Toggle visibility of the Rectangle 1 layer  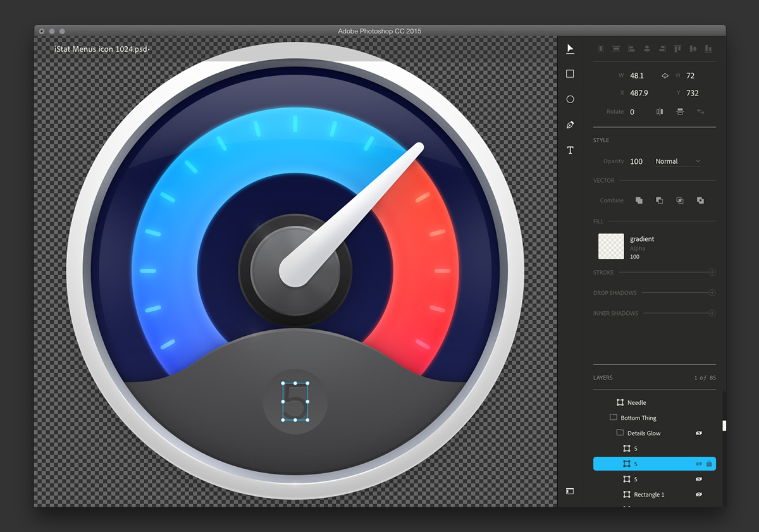click(x=699, y=495)
